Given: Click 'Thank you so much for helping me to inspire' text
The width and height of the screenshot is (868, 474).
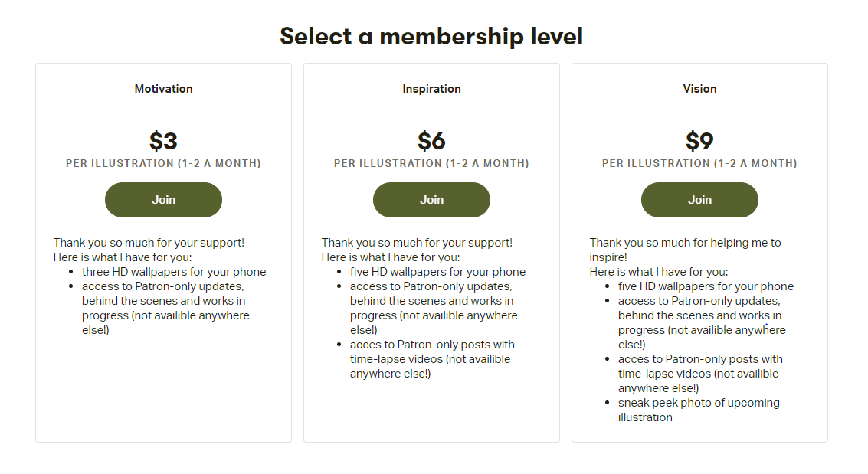Looking at the screenshot, I should (x=686, y=250).
